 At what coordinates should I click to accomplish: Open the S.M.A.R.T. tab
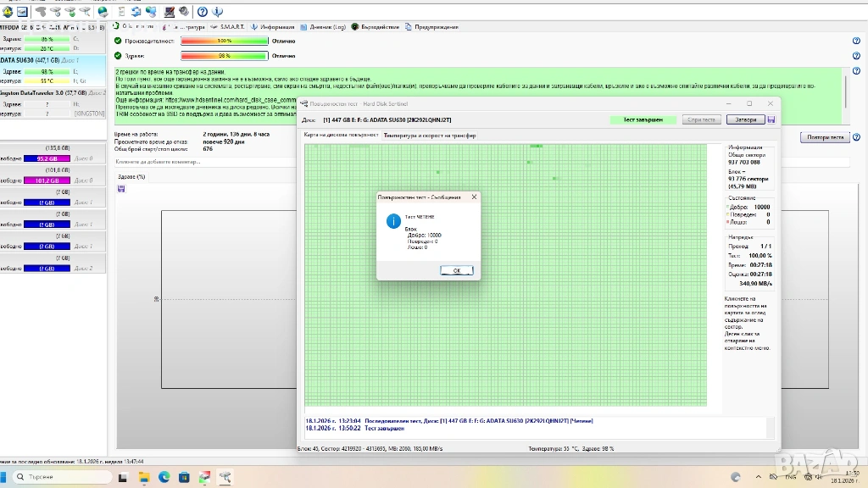226,27
